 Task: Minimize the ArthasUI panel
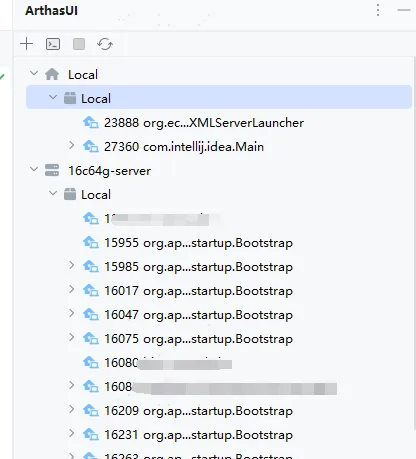click(x=404, y=10)
